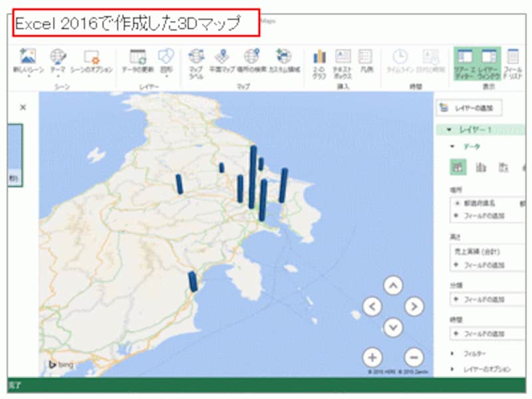Screen dimensions: 532x399
Task: Click the Bing logo on the map
Action: pyautogui.click(x=61, y=364)
